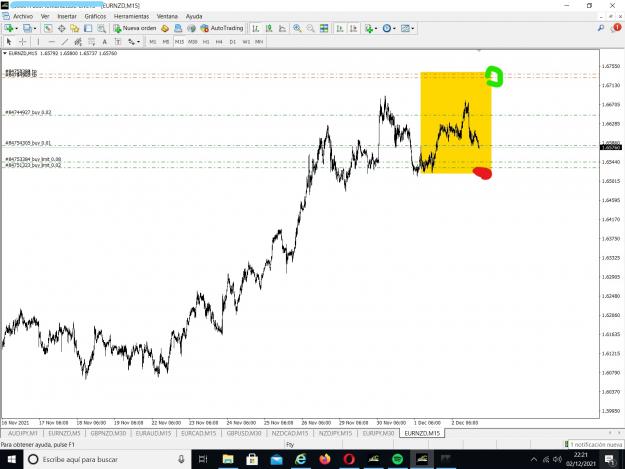Open the Archivo menu
The image size is (625, 469).
[23, 16]
